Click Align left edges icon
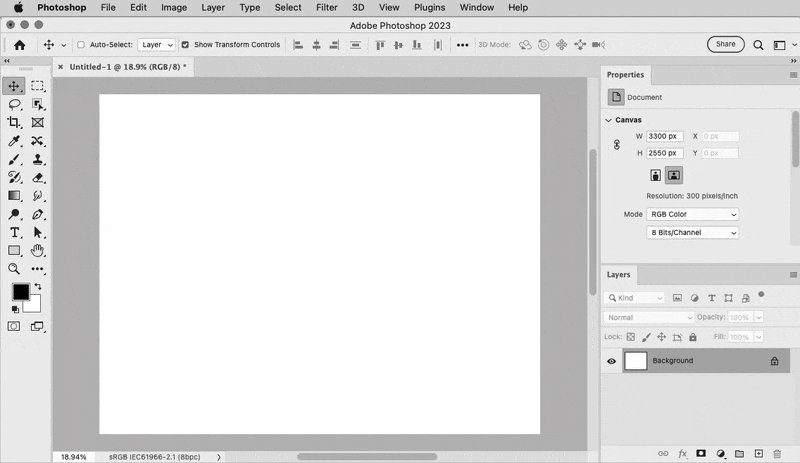 click(298, 45)
